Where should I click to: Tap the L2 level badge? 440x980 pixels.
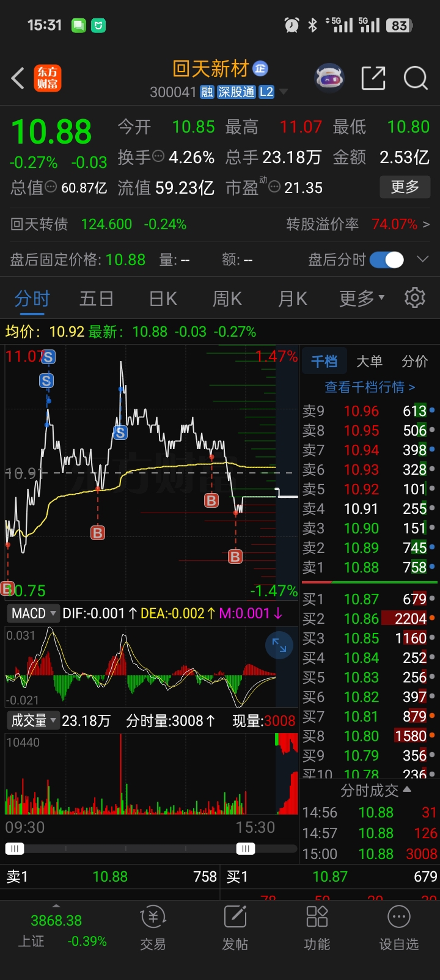(x=266, y=92)
